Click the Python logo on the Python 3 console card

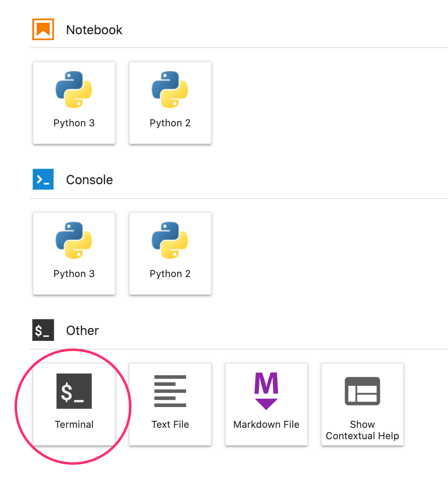(74, 240)
